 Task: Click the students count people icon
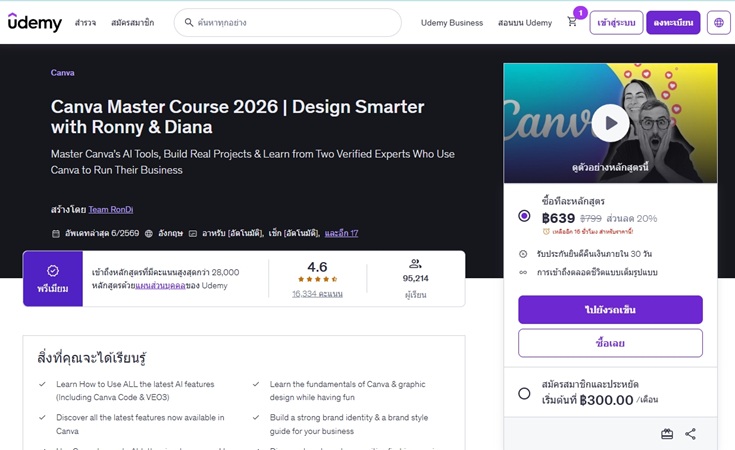(415, 263)
